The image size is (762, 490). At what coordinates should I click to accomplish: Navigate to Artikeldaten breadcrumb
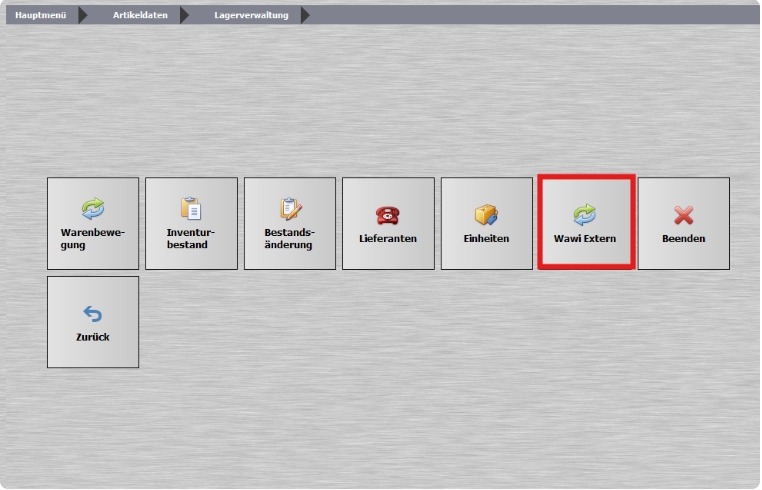click(140, 15)
